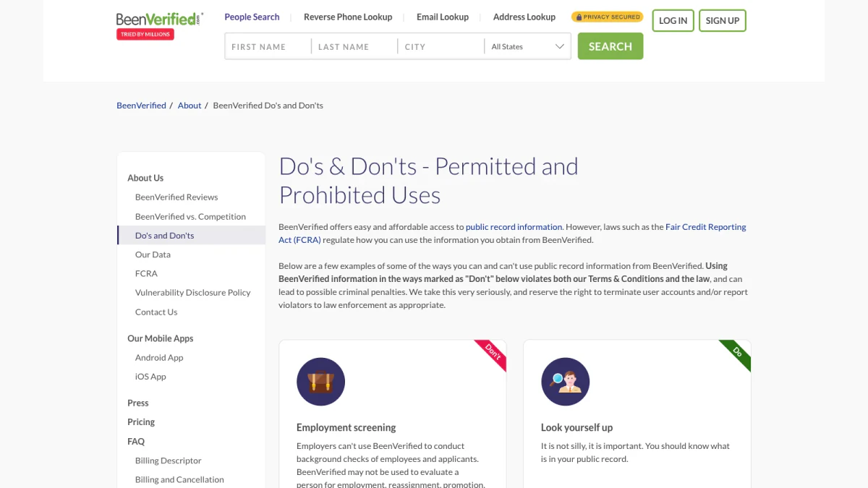
Task: Open Android App sidebar link
Action: [x=159, y=358]
